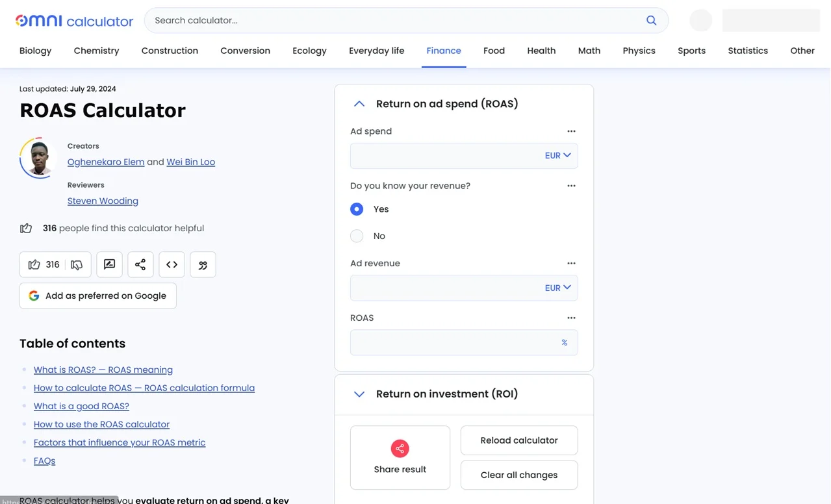Select Yes for knowing your revenue
The width and height of the screenshot is (831, 504).
point(357,209)
